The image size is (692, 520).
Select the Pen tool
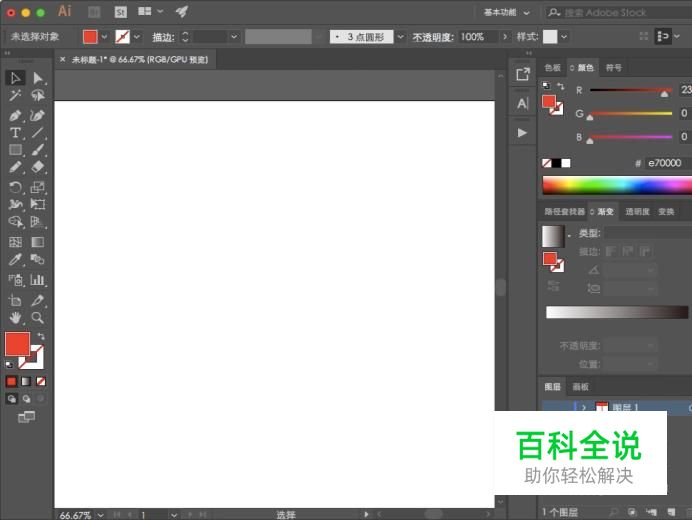pyautogui.click(x=15, y=115)
